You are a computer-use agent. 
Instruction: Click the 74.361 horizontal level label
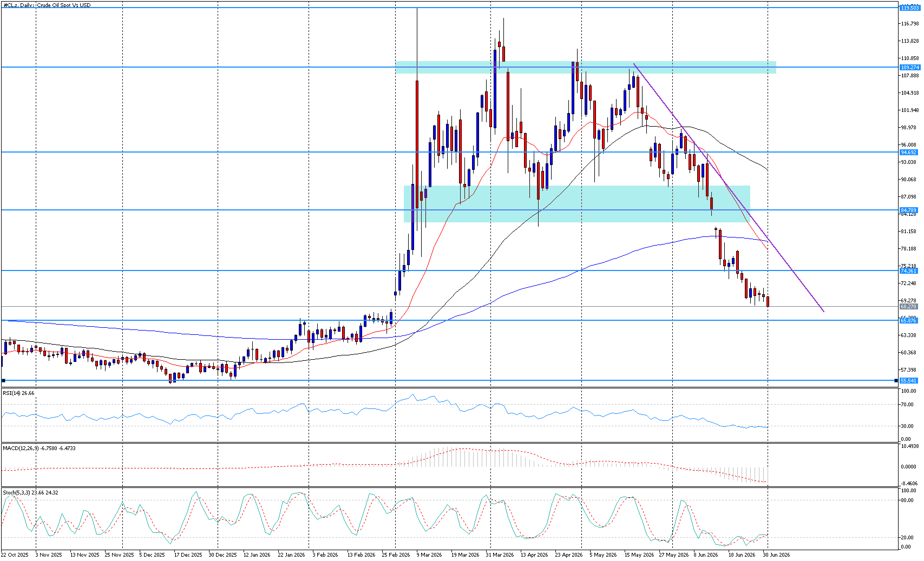tap(909, 270)
